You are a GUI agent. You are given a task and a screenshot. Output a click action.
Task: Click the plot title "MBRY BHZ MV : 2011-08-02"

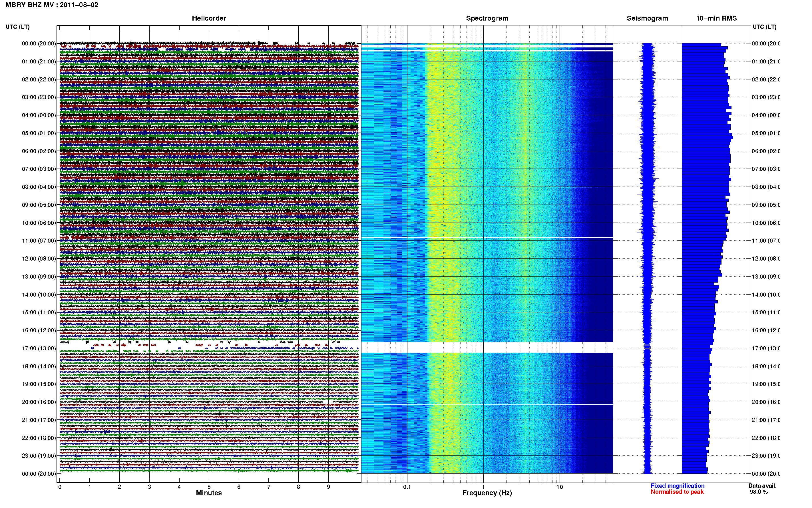pyautogui.click(x=52, y=5)
